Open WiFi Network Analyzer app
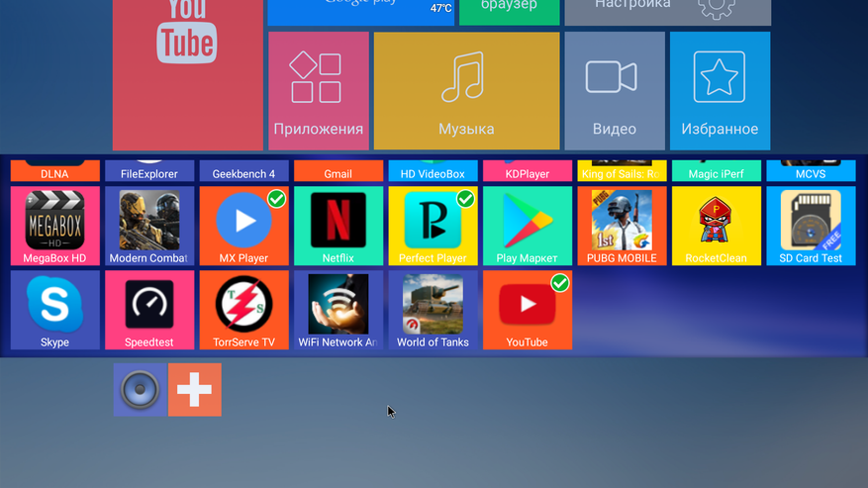The height and width of the screenshot is (488, 868). click(x=338, y=310)
